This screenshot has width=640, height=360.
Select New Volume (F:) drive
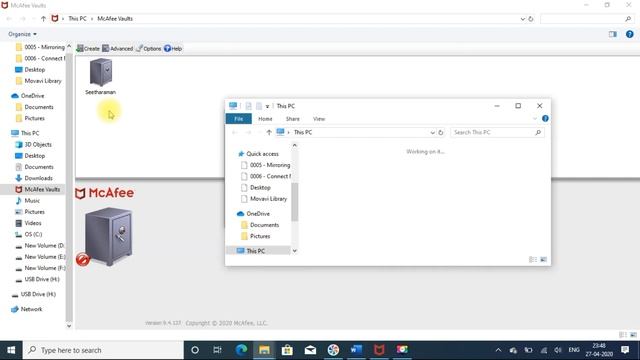[40, 268]
